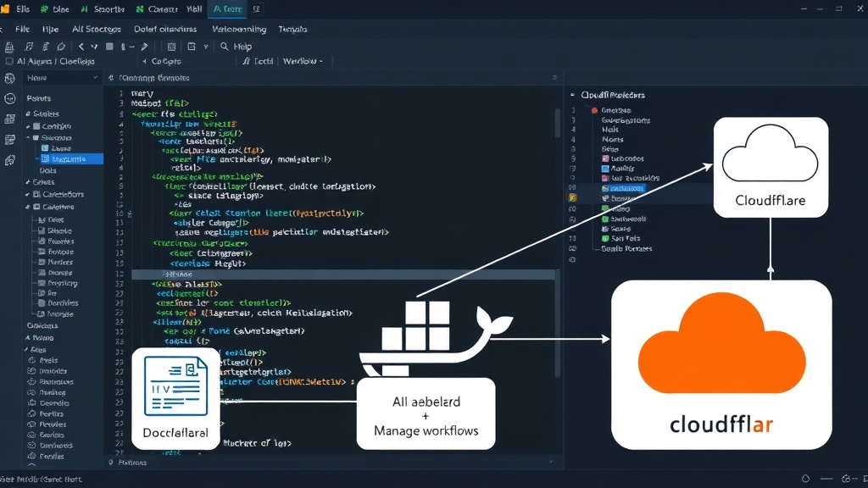Viewport: 868px width, 488px height.
Task: Click the white outlined Cloudflare cloud icon
Action: coord(770,153)
